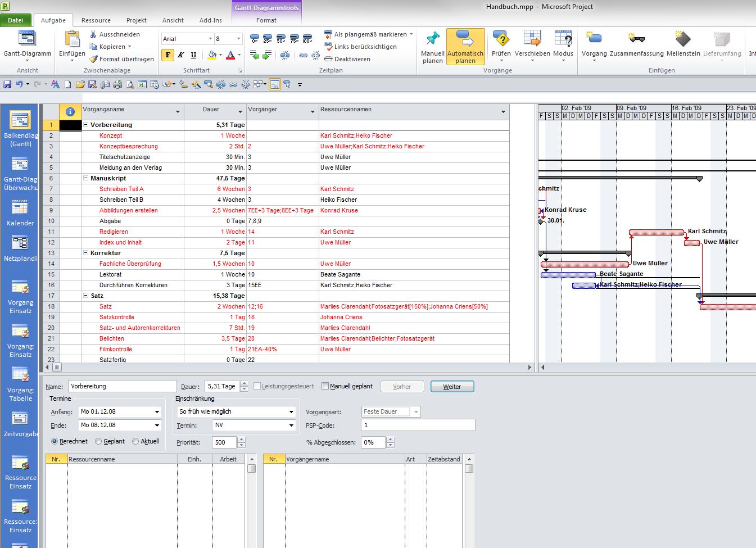
Task: Open the font size dropdown
Action: tap(238, 39)
